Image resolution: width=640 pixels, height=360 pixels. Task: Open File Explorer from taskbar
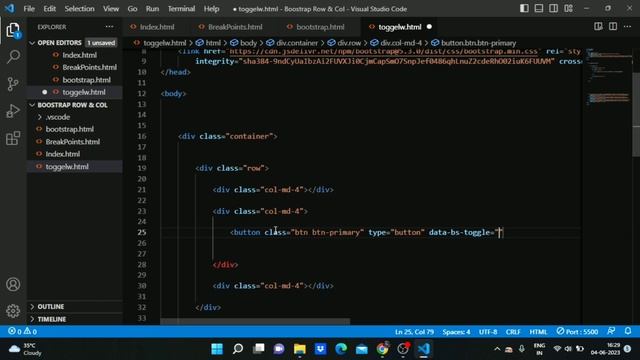(300, 349)
